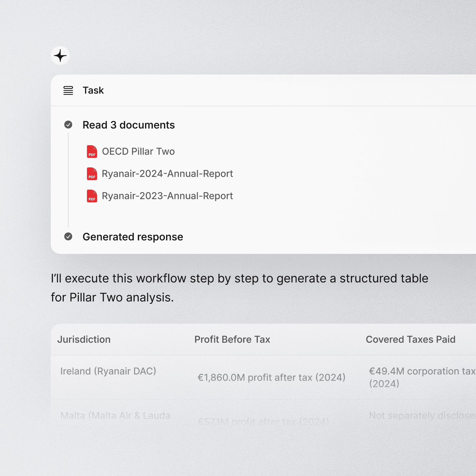Click the PDF icon for Ryanair-2023-Annual-Report

point(92,196)
